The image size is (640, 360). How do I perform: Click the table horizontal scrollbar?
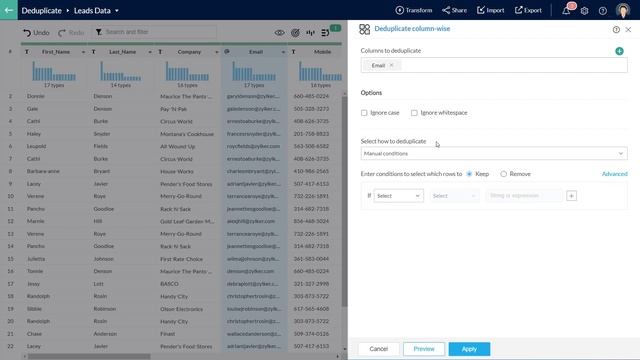[89, 356]
